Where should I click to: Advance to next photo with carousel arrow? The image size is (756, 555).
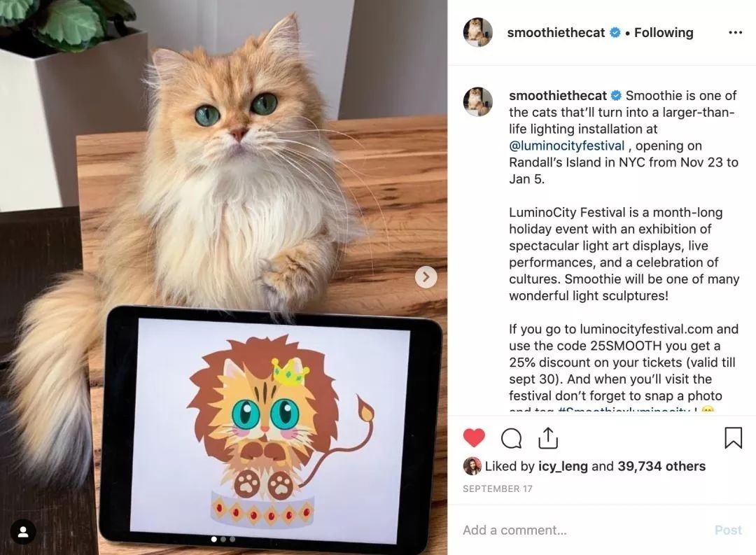pyautogui.click(x=426, y=276)
